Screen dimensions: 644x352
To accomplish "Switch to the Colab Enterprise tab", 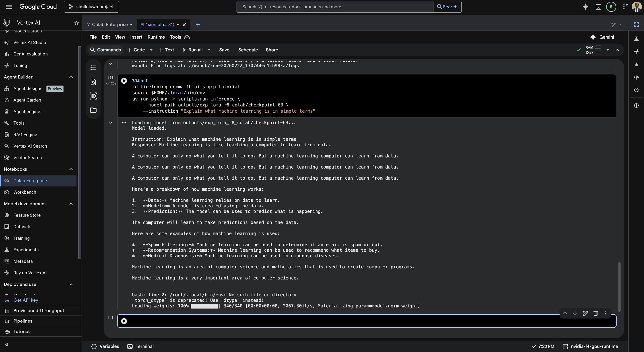I will (x=109, y=24).
